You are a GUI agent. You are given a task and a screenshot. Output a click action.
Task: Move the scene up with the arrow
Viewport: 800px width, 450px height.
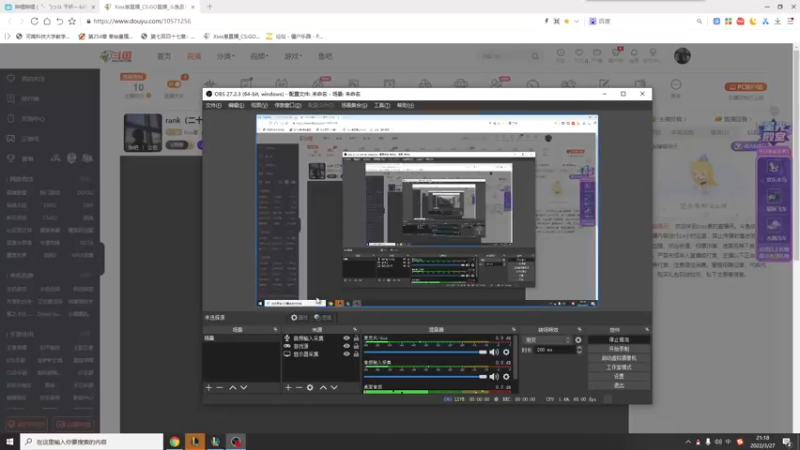pyautogui.click(x=233, y=388)
